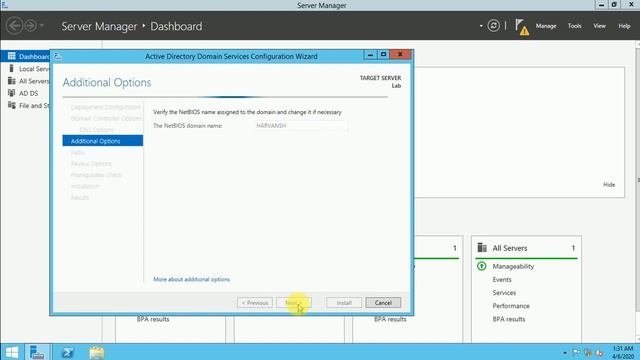Click the network icon in system tray
This screenshot has width=640, height=360.
pos(588,353)
